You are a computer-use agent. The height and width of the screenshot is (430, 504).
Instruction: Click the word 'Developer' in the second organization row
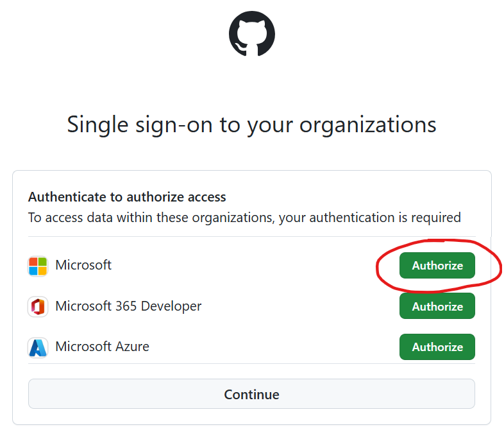coord(170,306)
